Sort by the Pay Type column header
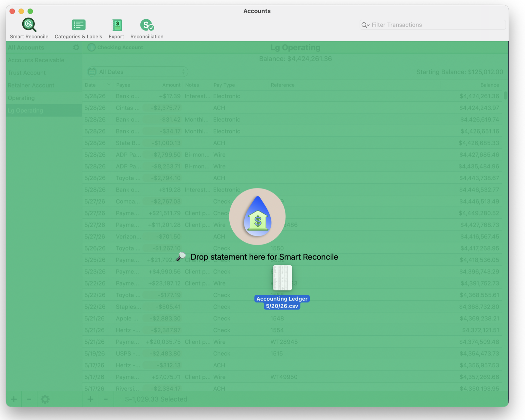This screenshot has width=525, height=420. point(224,85)
